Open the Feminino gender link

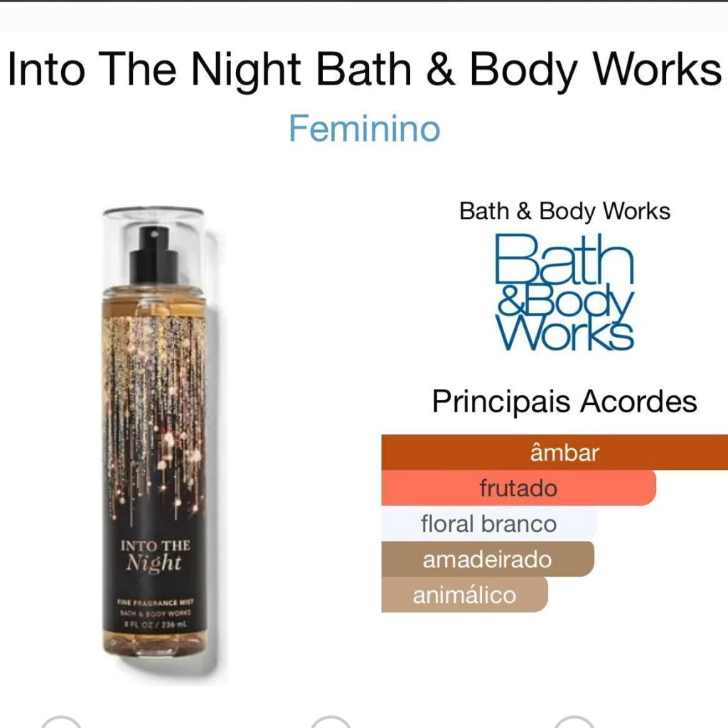365,129
